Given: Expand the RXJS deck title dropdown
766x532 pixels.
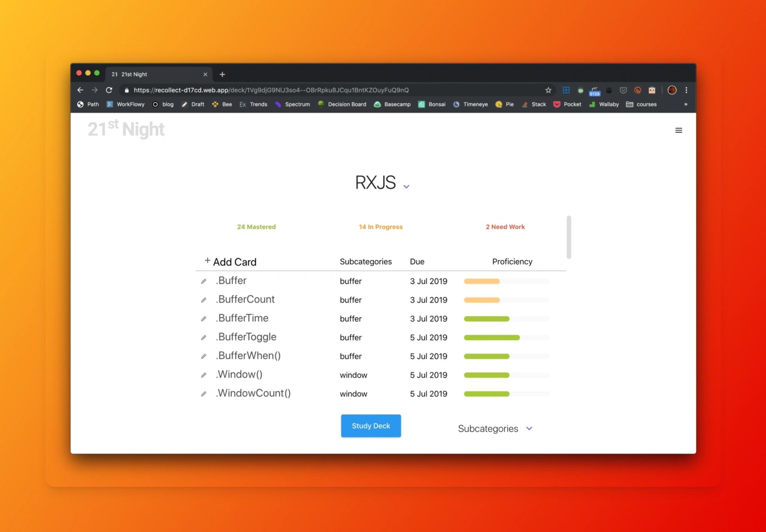Looking at the screenshot, I should coord(406,186).
